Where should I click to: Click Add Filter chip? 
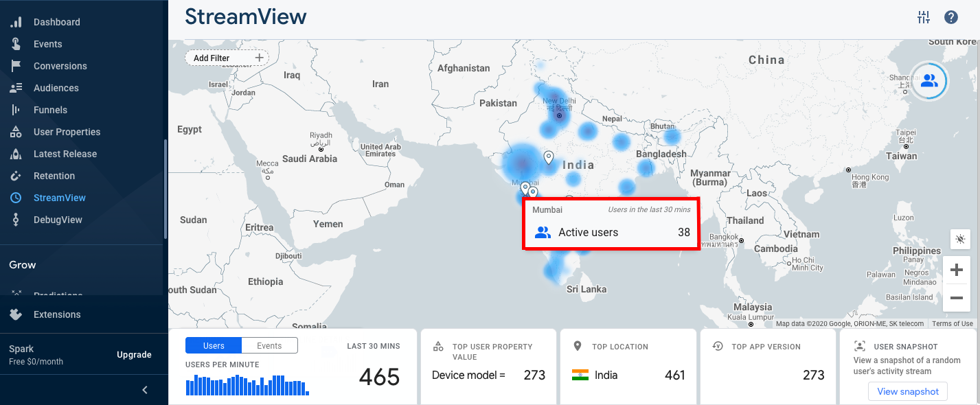click(x=227, y=58)
